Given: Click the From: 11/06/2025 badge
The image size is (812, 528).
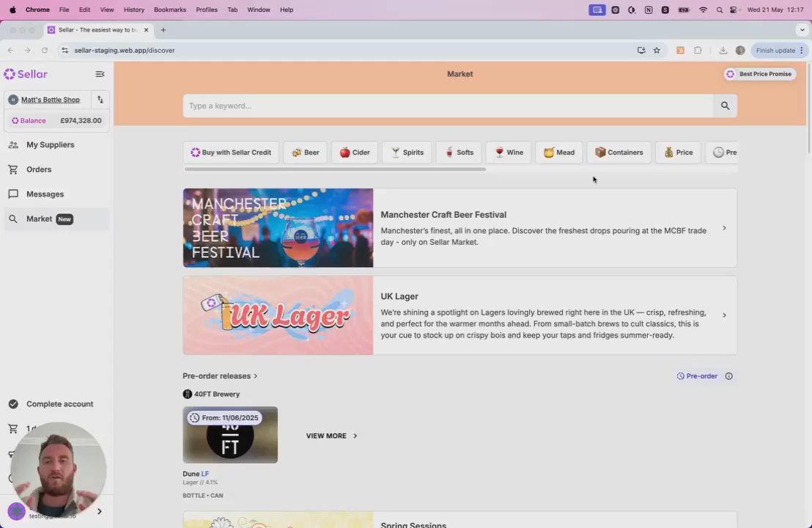Looking at the screenshot, I should pos(224,417).
